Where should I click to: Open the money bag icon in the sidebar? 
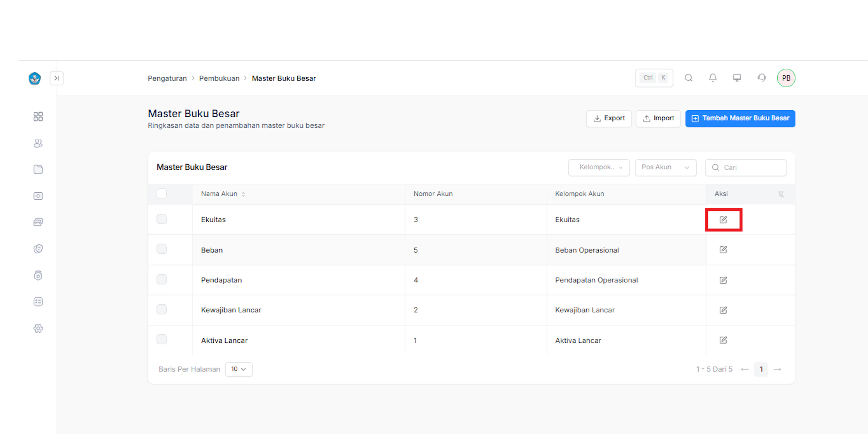tap(38, 275)
